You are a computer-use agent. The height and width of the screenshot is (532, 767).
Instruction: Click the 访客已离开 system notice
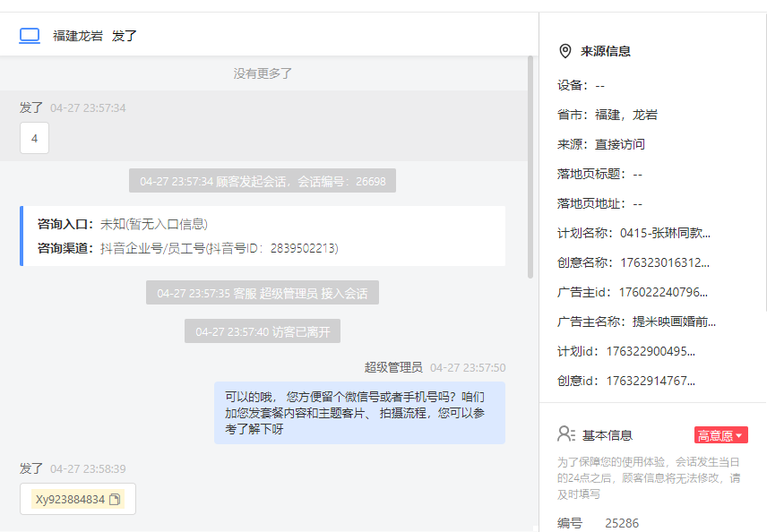tap(263, 331)
